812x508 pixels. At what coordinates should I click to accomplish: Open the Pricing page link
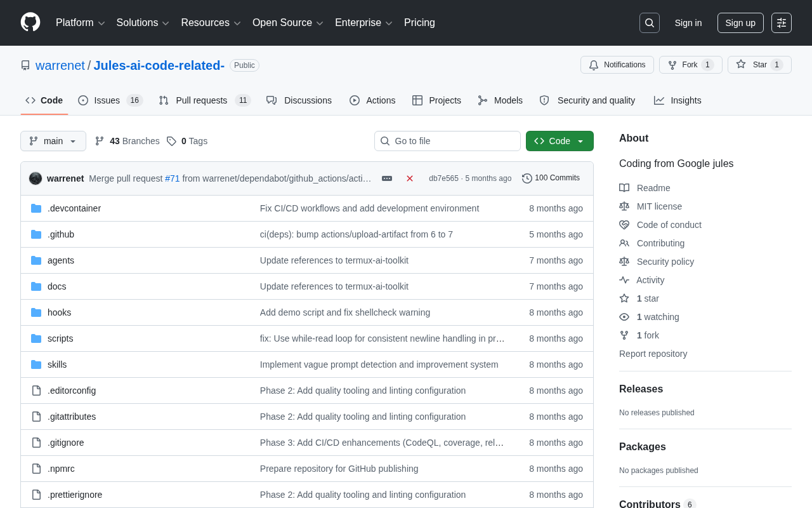coord(419,23)
